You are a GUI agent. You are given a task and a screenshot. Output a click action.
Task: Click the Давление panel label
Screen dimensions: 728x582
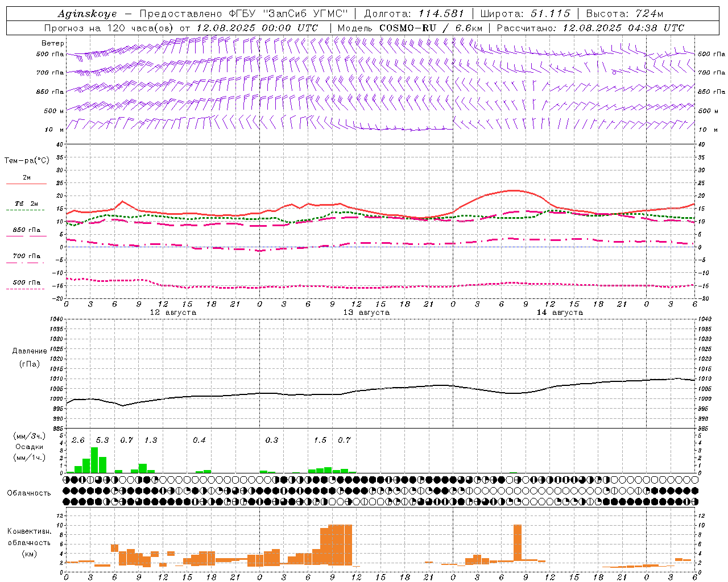pyautogui.click(x=30, y=351)
